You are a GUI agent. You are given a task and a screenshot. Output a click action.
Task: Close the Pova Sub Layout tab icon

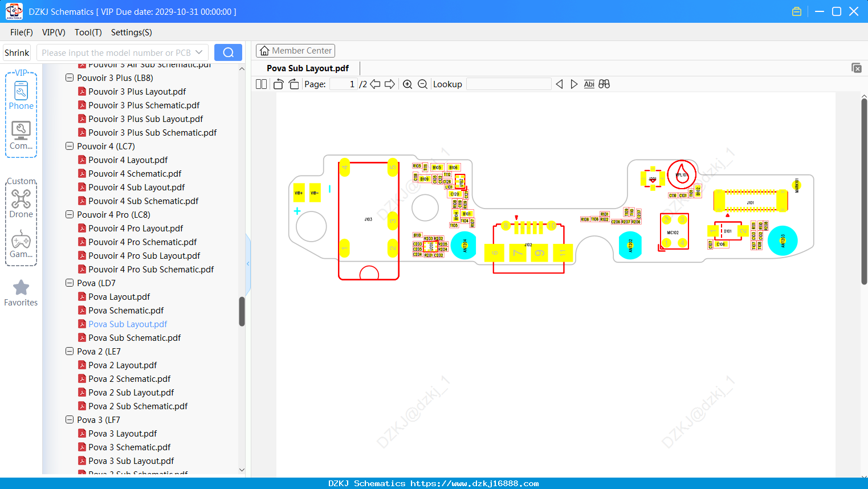(x=856, y=68)
